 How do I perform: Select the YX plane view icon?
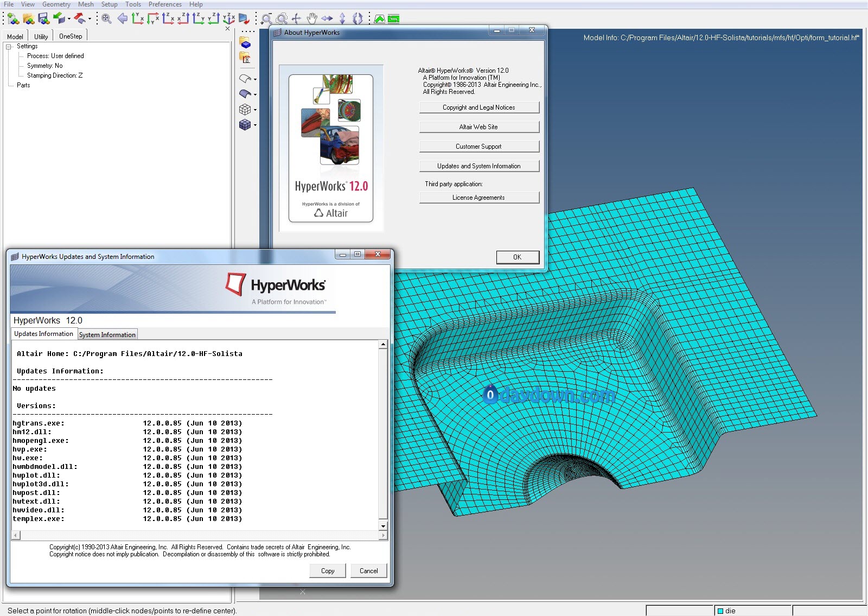(153, 19)
